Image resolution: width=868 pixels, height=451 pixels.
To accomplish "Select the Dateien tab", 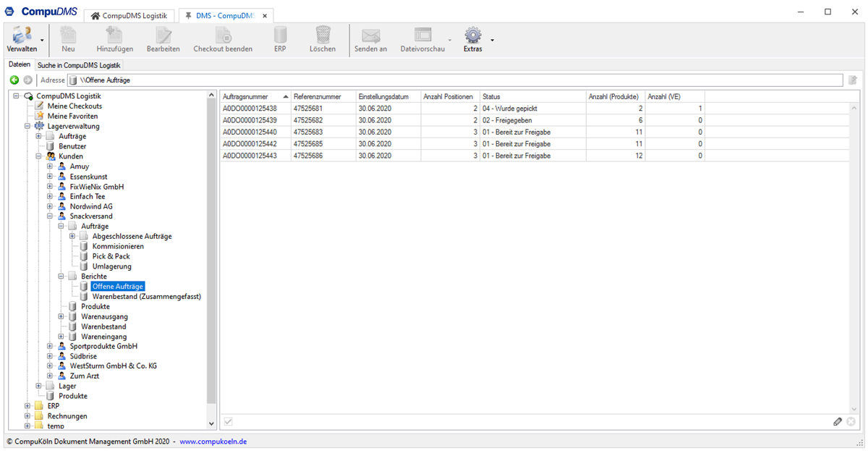I will point(20,64).
